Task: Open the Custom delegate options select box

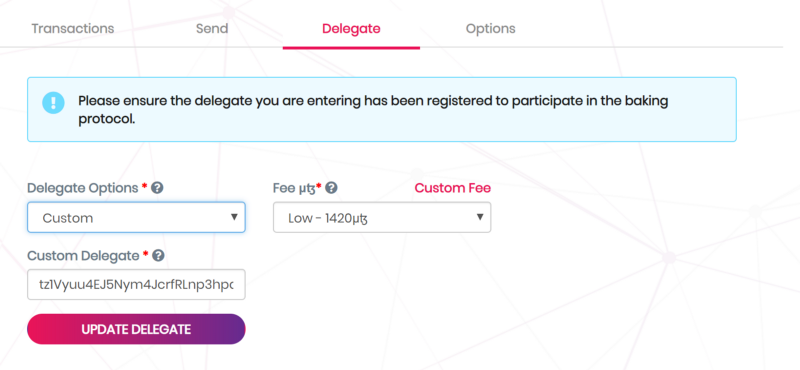Action: click(136, 217)
